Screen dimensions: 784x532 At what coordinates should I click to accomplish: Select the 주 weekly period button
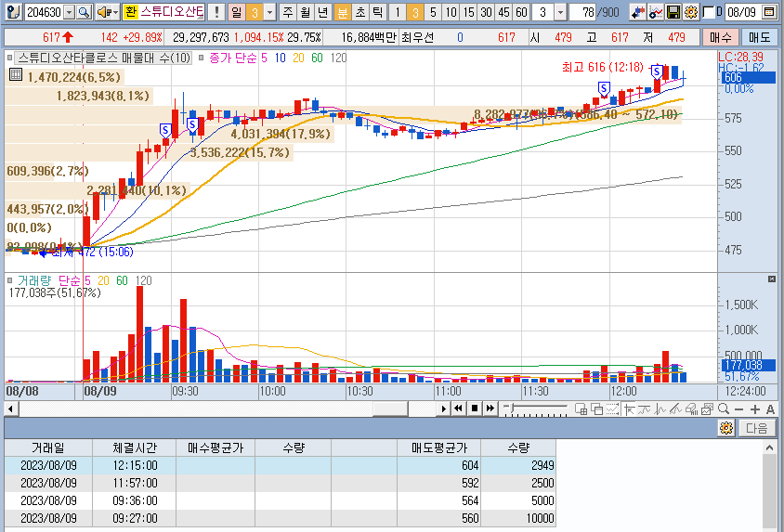(x=288, y=12)
